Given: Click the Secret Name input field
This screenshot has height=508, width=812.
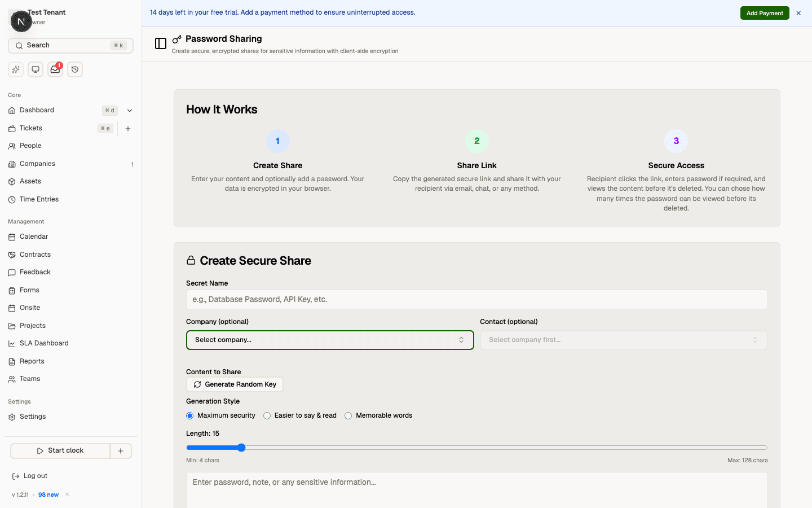Looking at the screenshot, I should 476,299.
